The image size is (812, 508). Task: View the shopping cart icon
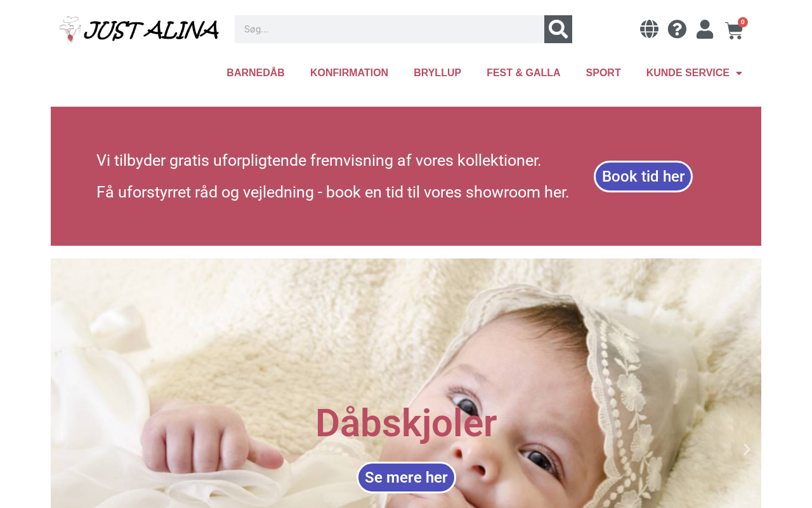point(733,30)
